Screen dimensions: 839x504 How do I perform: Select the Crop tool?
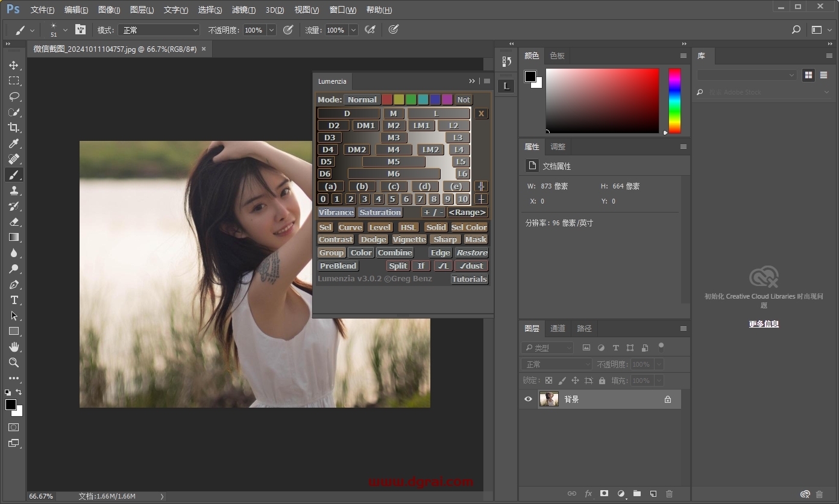[14, 128]
